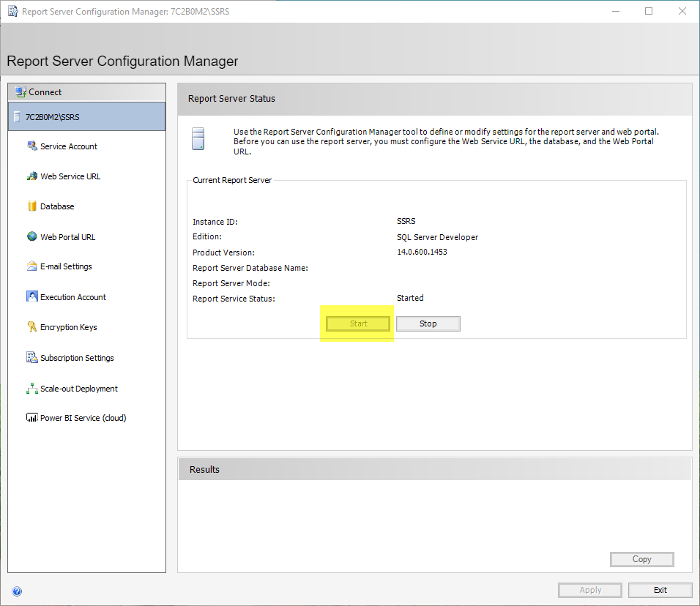Image resolution: width=700 pixels, height=606 pixels.
Task: Open the Scale-out Deployment page
Action: 78,389
